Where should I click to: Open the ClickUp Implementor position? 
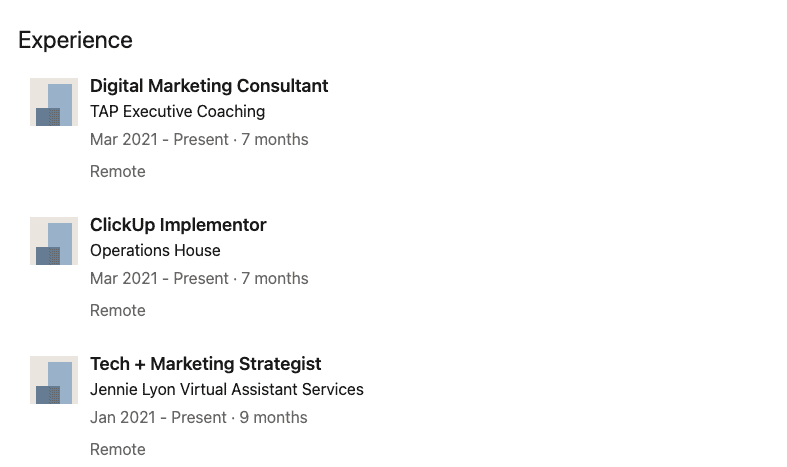click(x=178, y=225)
